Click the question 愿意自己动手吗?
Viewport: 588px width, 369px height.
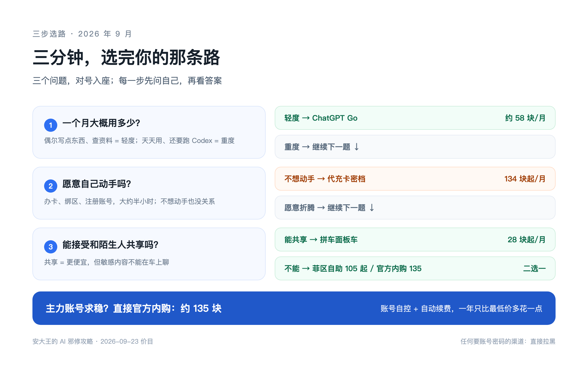pyautogui.click(x=97, y=184)
